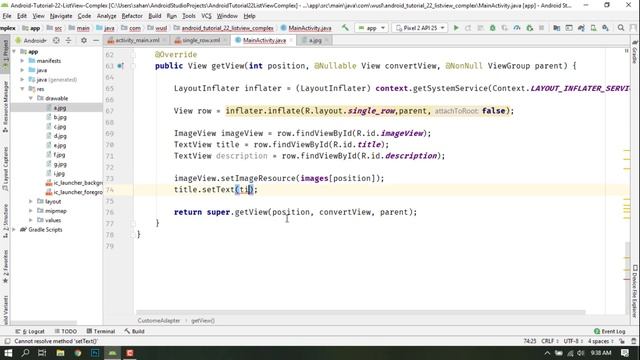Click collapse all icon in Project panel

[x=68, y=40]
